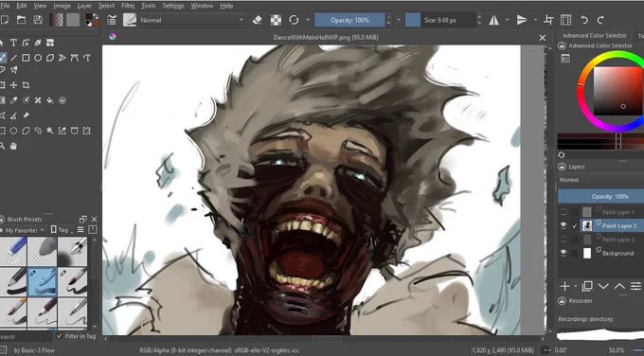Select the Reference Images pin tool
Viewport: 644px width, 356px height.
click(26, 116)
